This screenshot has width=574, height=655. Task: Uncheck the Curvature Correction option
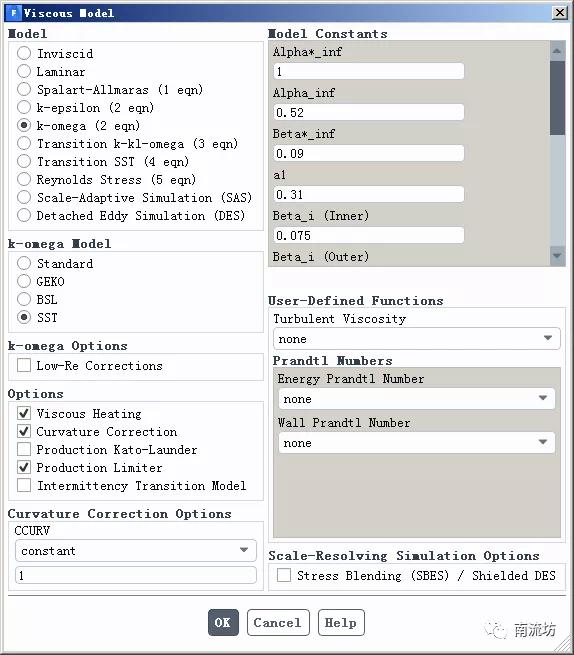click(x=24, y=431)
